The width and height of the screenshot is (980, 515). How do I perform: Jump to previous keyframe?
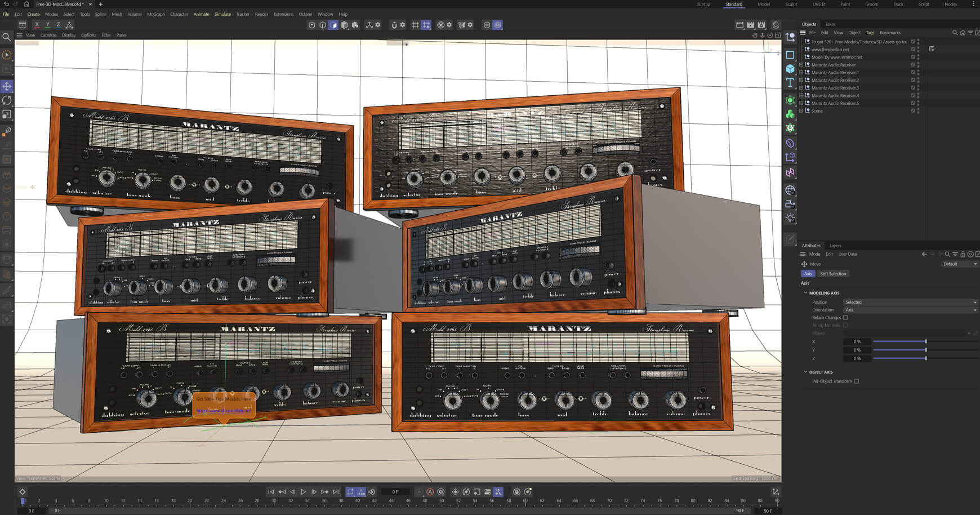282,492
